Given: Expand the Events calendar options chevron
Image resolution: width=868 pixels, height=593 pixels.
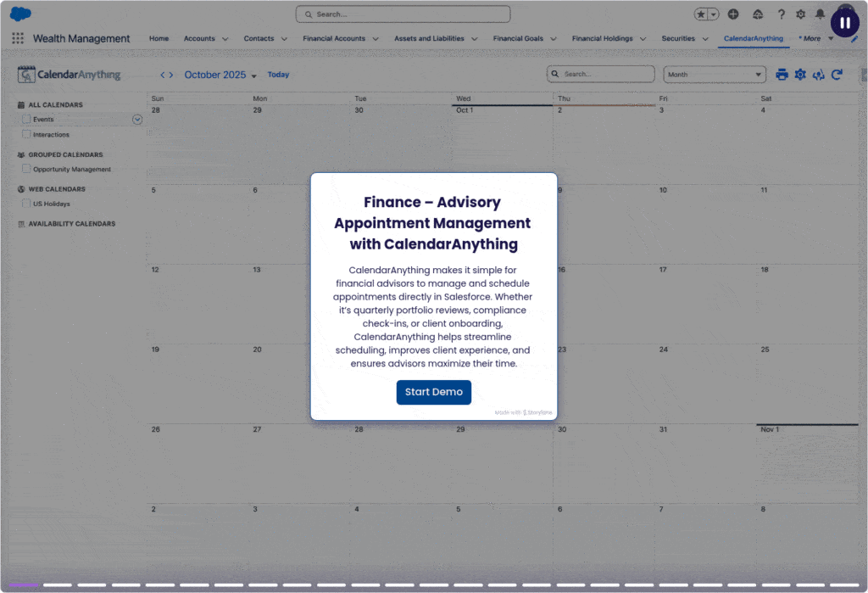Looking at the screenshot, I should point(137,120).
